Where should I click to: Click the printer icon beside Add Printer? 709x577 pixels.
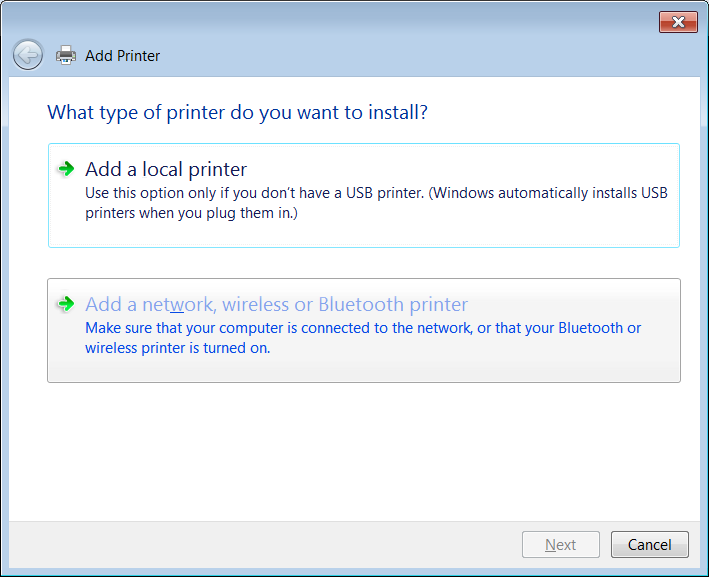(66, 55)
